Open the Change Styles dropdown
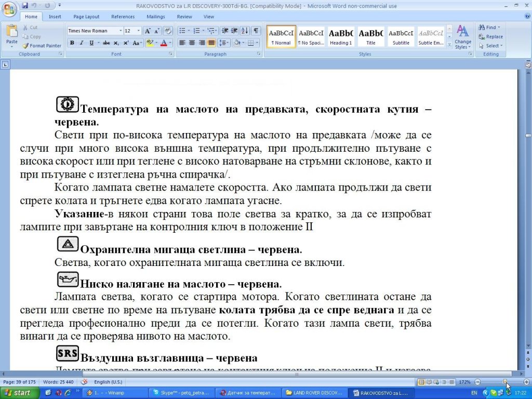 point(462,37)
